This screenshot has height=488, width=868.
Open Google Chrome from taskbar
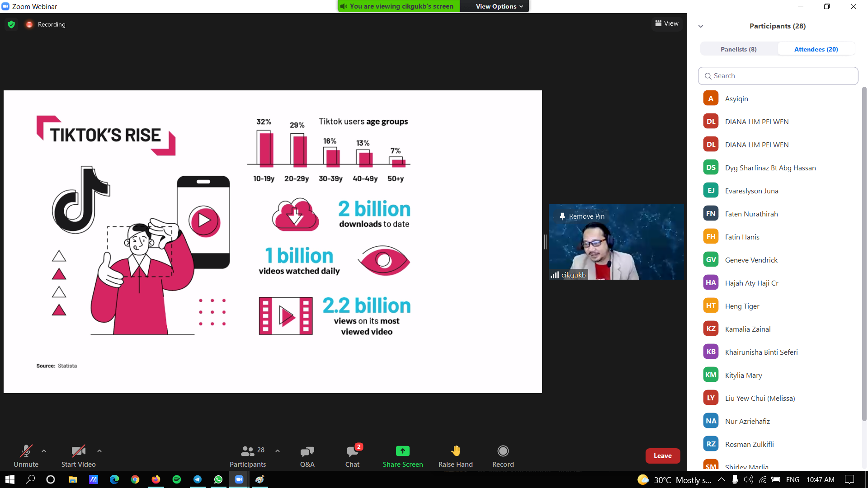[x=135, y=479]
